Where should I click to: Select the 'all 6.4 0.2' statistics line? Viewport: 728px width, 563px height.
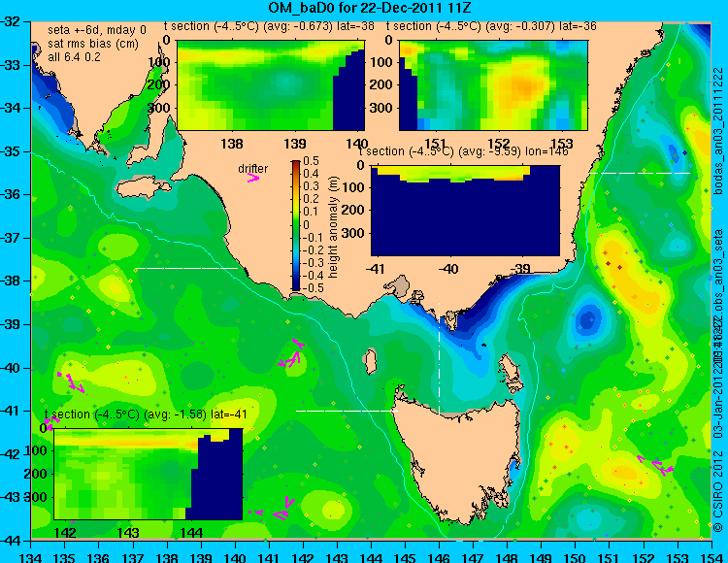(74, 57)
